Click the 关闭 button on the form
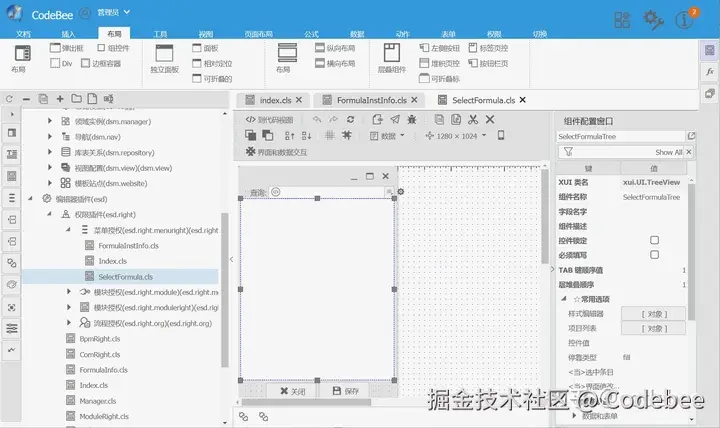The image size is (720, 428). [292, 391]
